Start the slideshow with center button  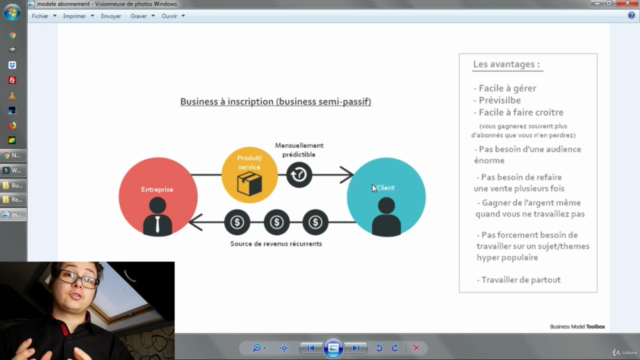(333, 348)
